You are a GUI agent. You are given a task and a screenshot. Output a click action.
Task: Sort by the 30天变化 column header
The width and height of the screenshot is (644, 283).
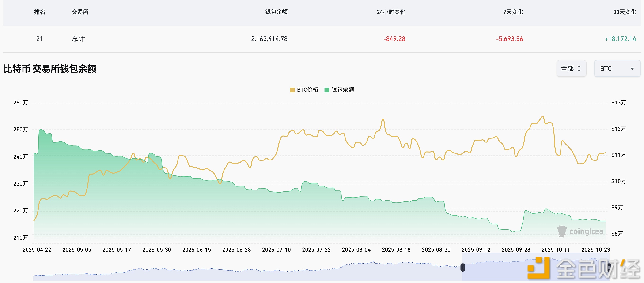tap(624, 12)
